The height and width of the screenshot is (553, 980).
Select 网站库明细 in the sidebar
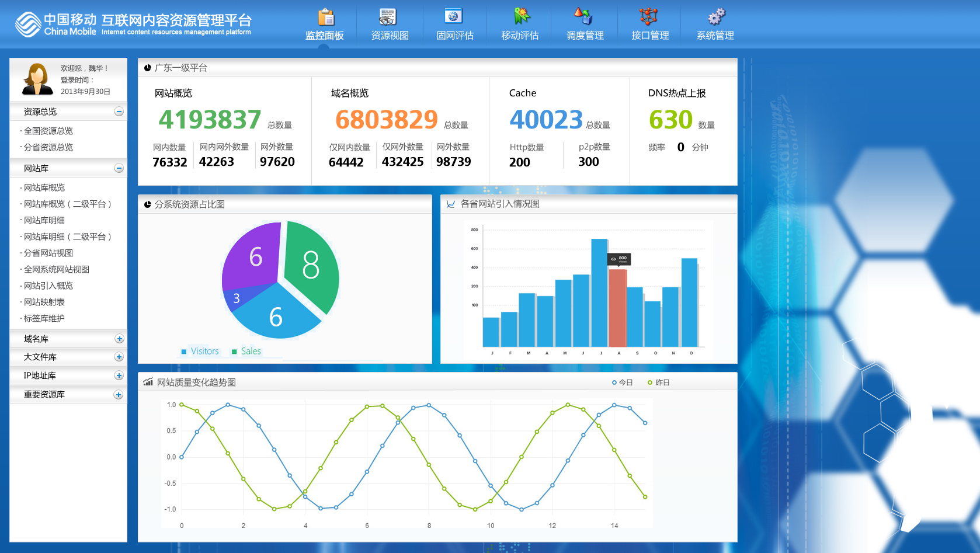coord(44,220)
